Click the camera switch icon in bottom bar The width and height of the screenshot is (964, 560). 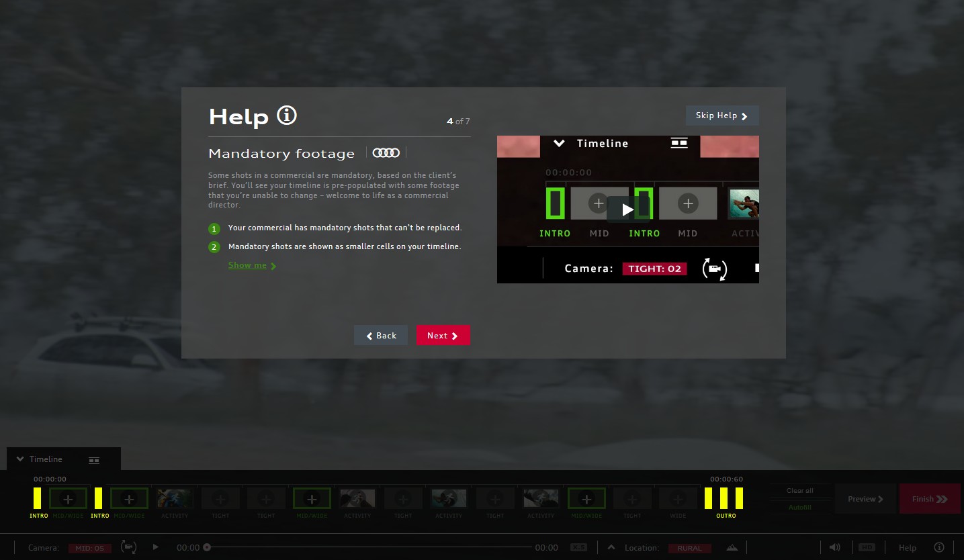(128, 547)
